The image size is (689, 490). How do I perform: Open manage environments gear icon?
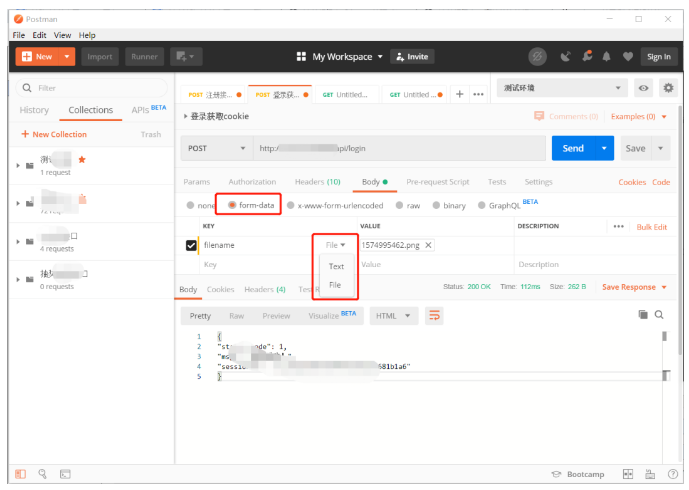(x=668, y=88)
